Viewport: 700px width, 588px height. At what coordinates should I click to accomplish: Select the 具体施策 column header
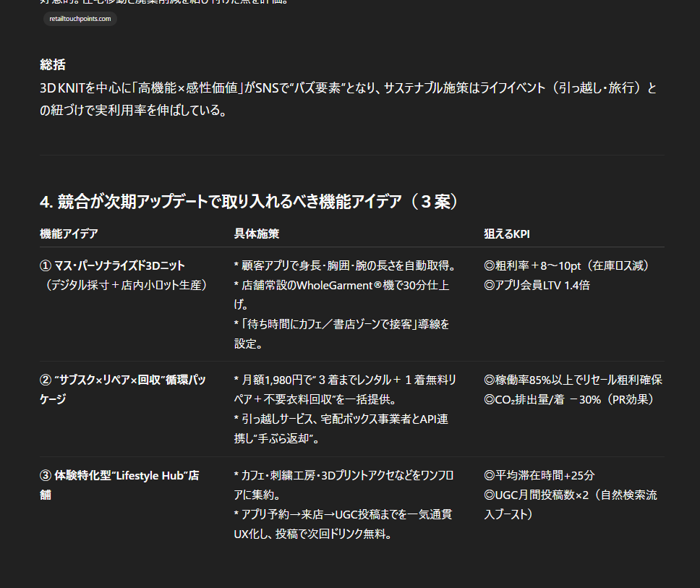pos(257,234)
